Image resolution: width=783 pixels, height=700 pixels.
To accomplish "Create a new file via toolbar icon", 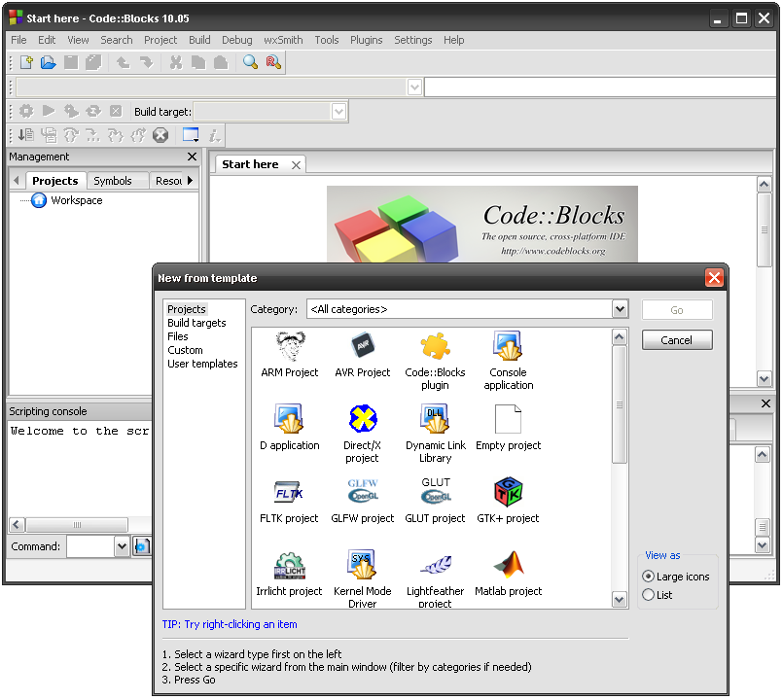I will pos(25,61).
